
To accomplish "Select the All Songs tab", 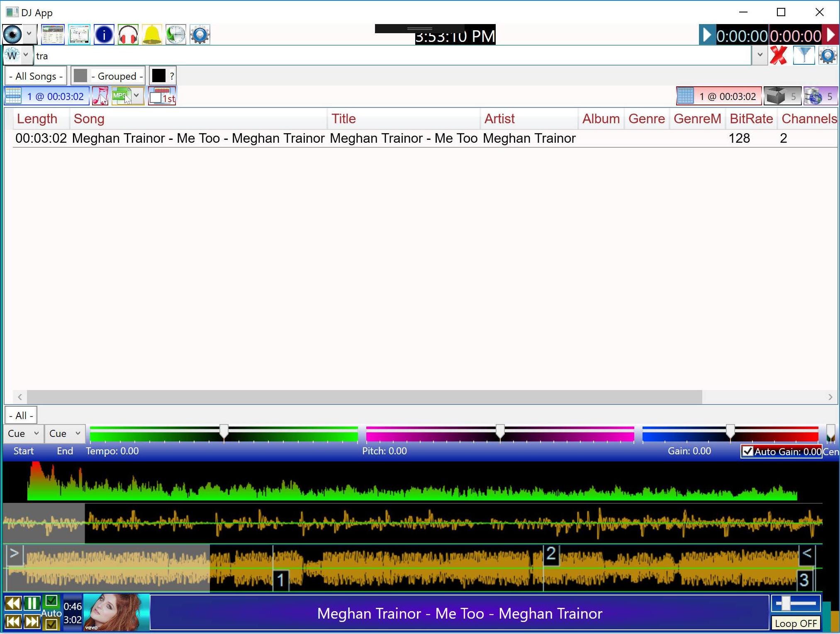I will pos(36,76).
